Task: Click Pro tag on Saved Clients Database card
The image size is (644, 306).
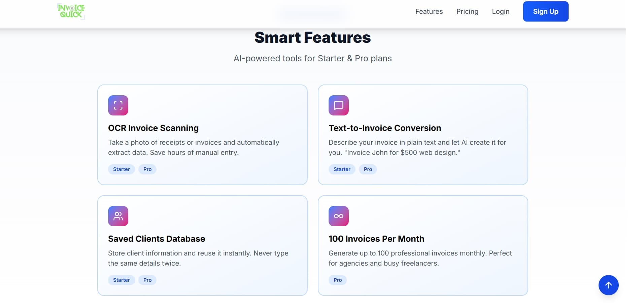Action: pos(147,280)
